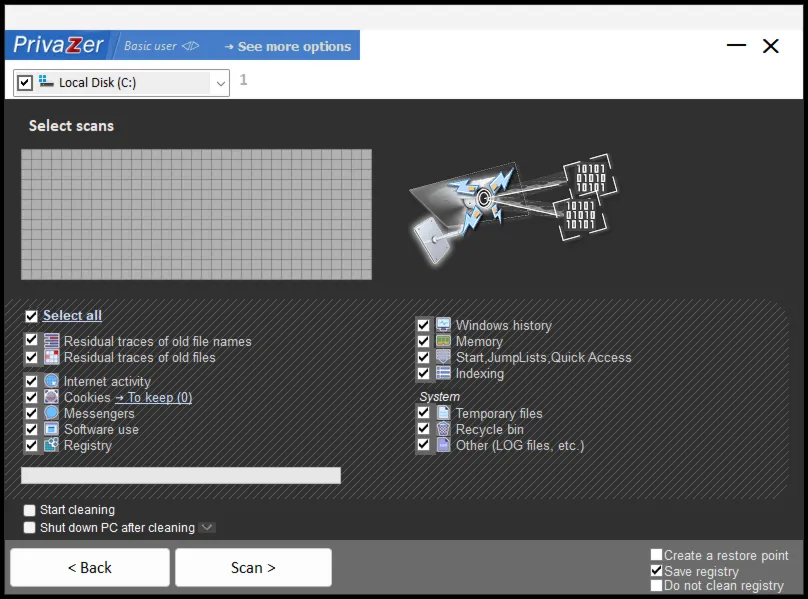This screenshot has width=808, height=599.
Task: Switch the Basic user level
Action: [161, 46]
